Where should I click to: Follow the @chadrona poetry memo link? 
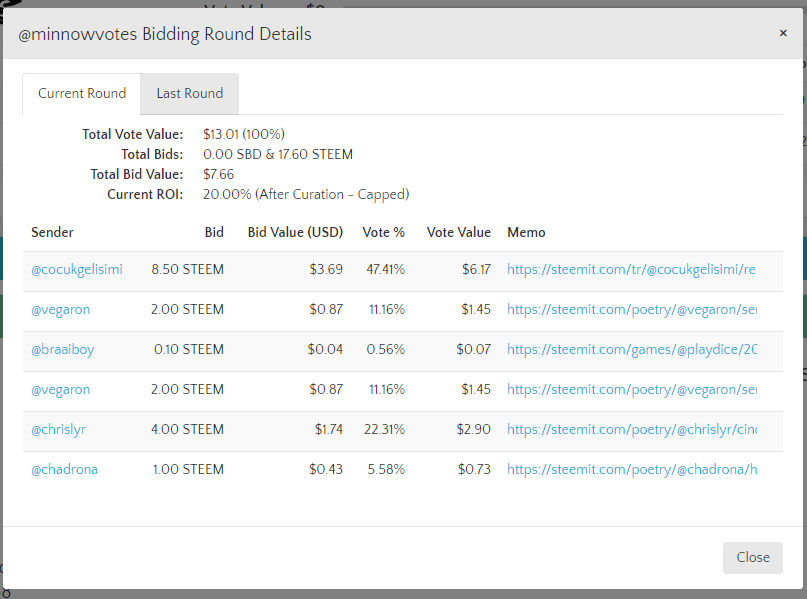pyautogui.click(x=631, y=470)
